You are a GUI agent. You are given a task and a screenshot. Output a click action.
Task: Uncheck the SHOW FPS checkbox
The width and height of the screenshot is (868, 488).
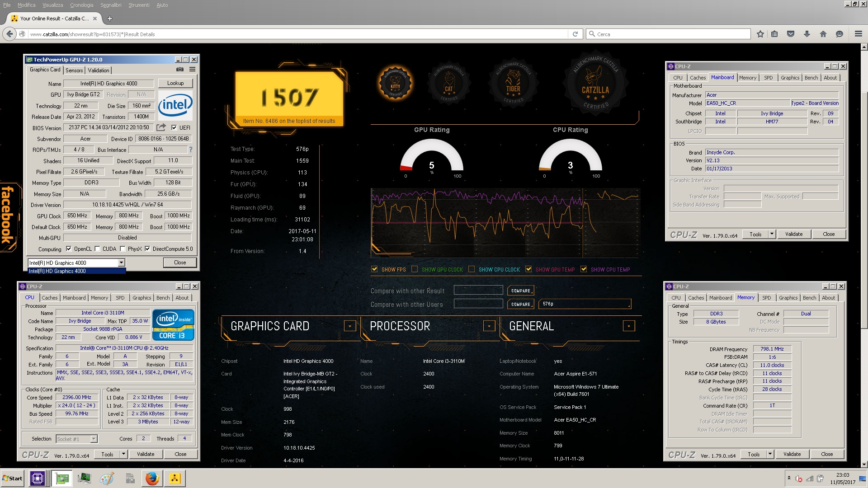point(374,269)
